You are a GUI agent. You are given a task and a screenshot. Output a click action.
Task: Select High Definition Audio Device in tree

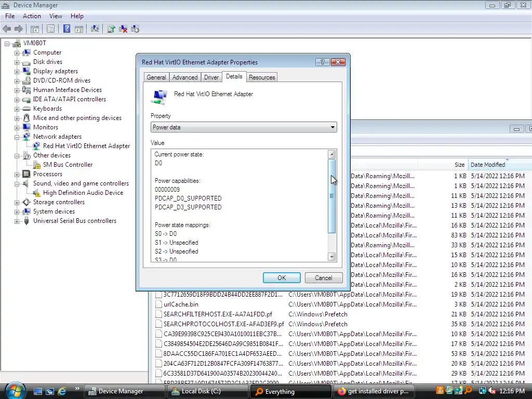[83, 193]
